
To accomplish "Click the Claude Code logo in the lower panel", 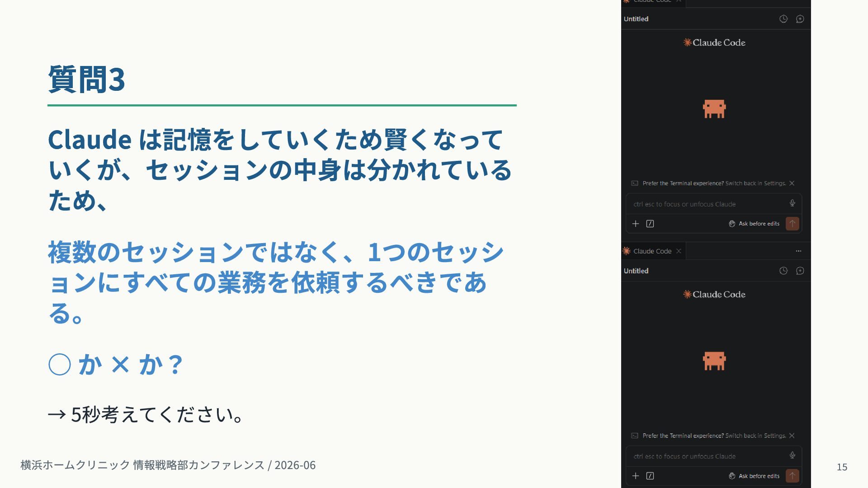I will [714, 295].
